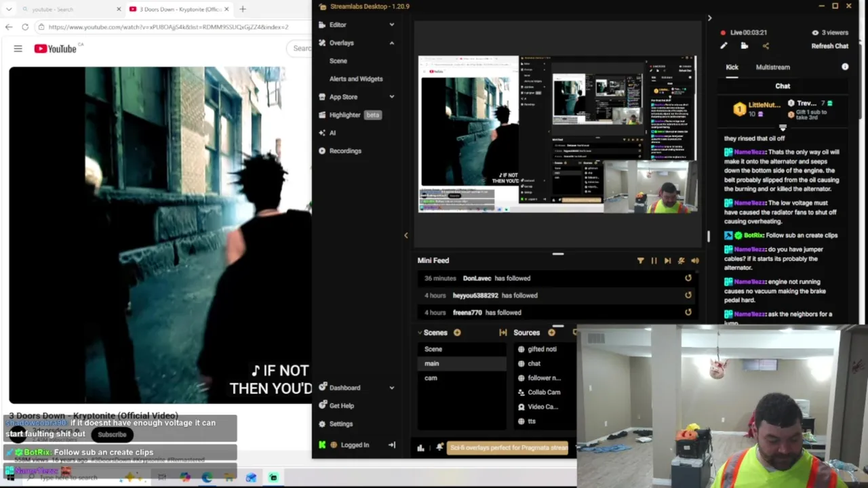868x488 pixels.
Task: Toggle the viewer count eye icon
Action: pyautogui.click(x=815, y=33)
